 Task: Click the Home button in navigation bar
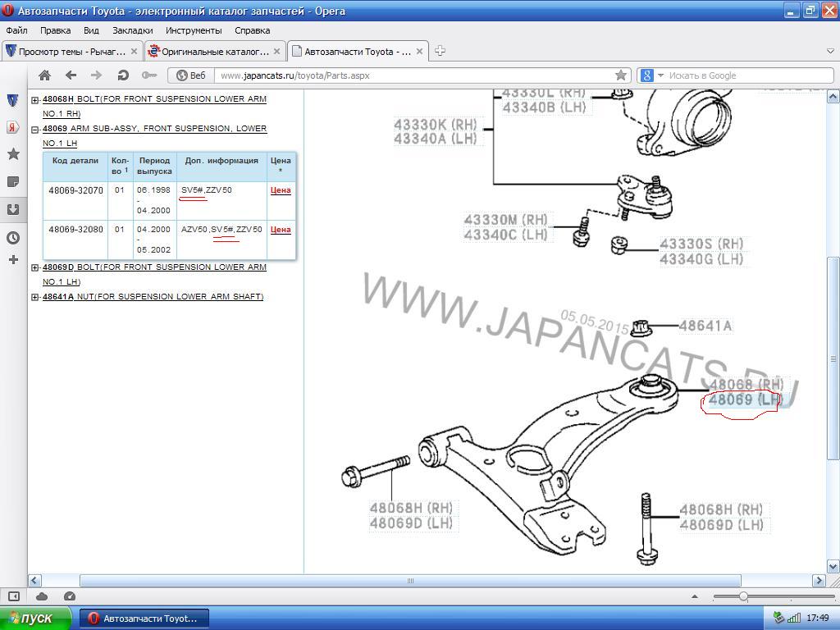point(44,75)
